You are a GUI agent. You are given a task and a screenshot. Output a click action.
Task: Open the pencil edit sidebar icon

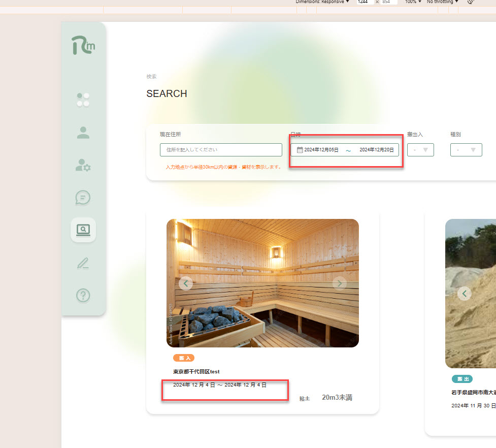(83, 263)
